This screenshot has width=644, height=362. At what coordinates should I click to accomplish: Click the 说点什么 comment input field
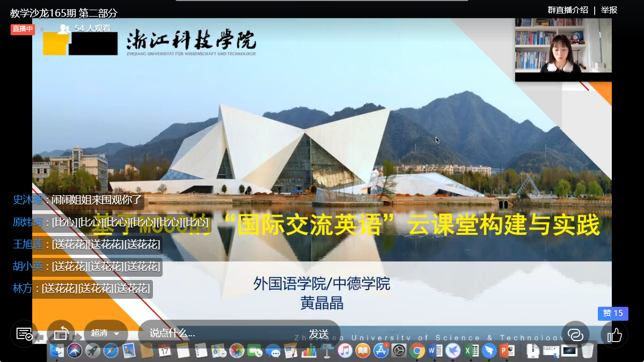(x=215, y=334)
